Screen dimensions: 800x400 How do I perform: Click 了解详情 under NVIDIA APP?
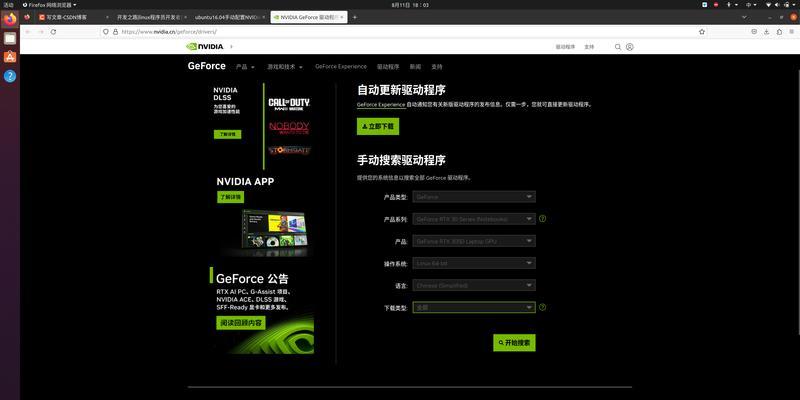(x=231, y=197)
